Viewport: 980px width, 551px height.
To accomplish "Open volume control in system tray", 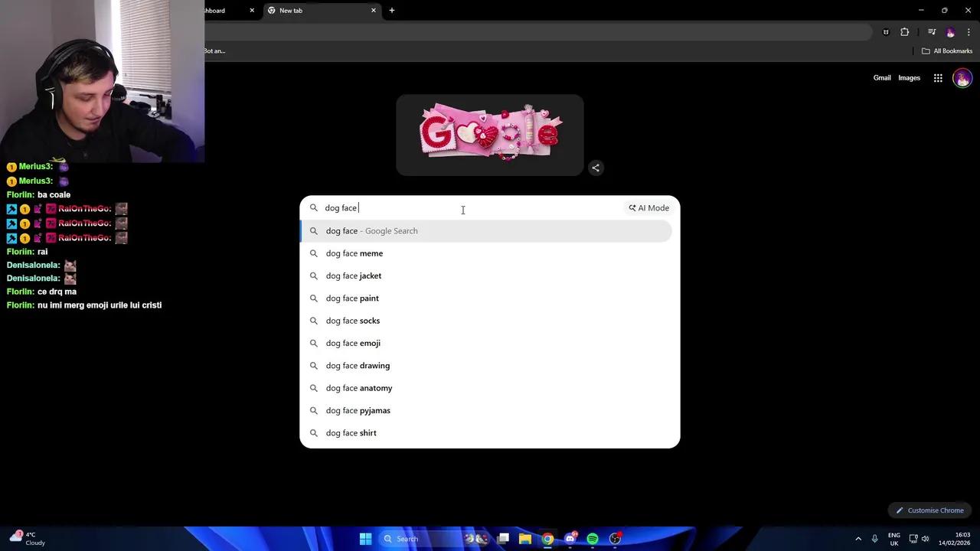I will 925,539.
